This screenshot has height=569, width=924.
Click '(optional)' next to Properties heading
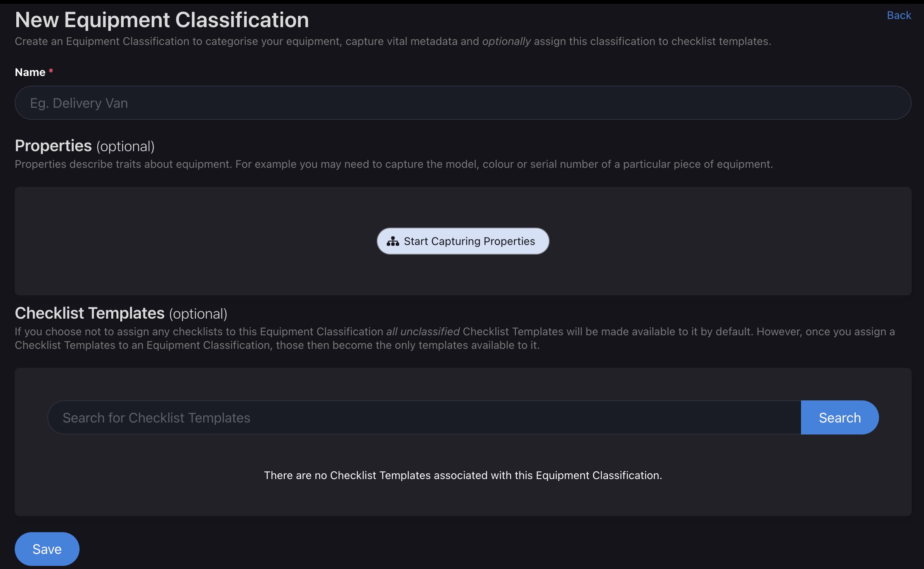coord(125,147)
